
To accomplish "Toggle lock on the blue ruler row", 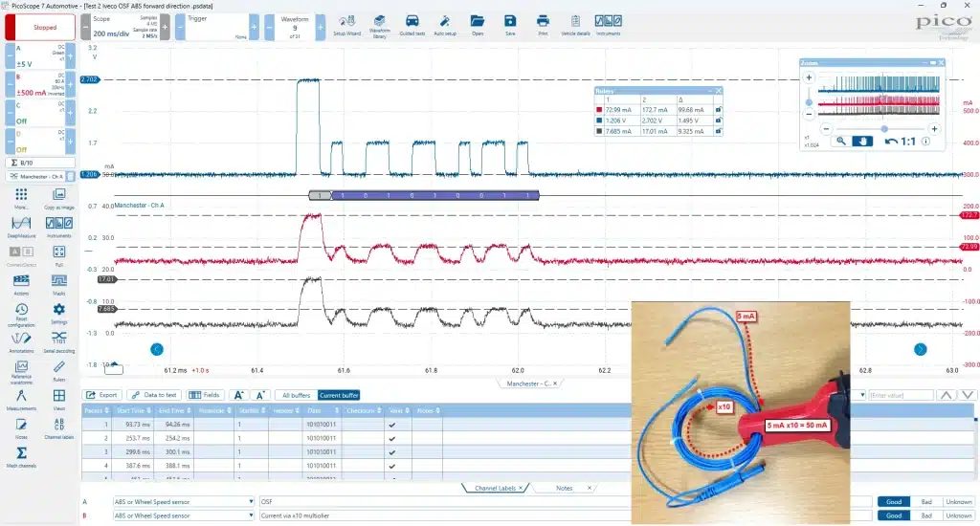I will click(718, 121).
